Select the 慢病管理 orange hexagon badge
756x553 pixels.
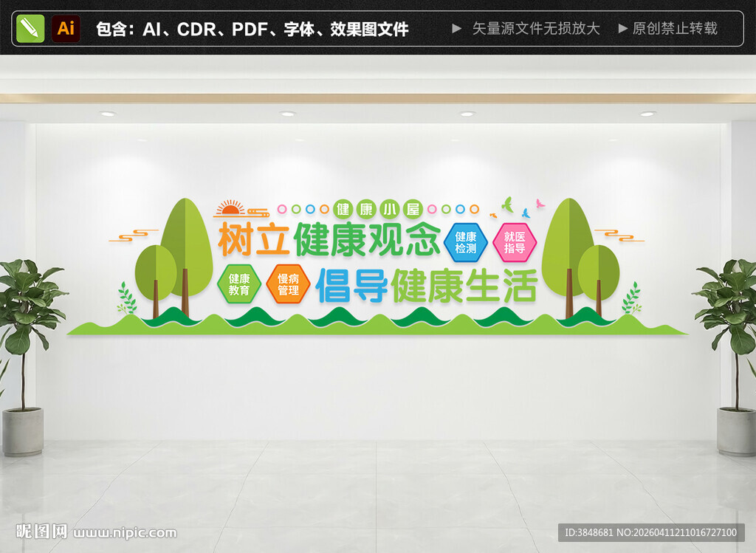tap(288, 284)
